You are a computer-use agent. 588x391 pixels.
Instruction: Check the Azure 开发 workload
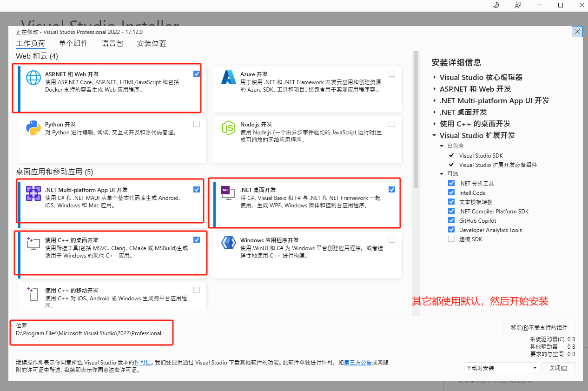(392, 73)
